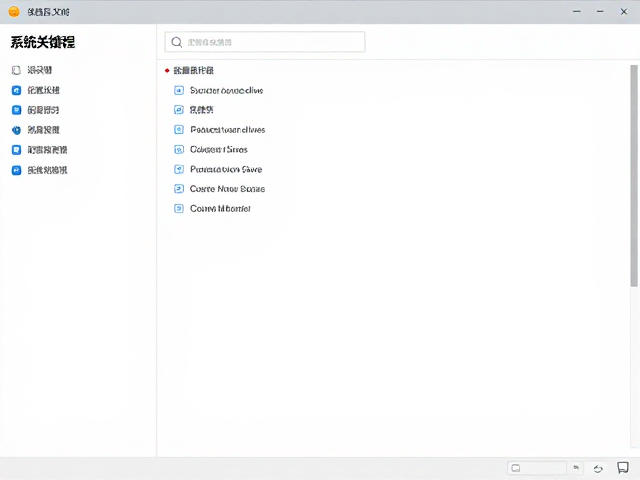Click the icon beside 'Peaucet toean clives'
Viewport: 640px width, 480px height.
(x=179, y=130)
